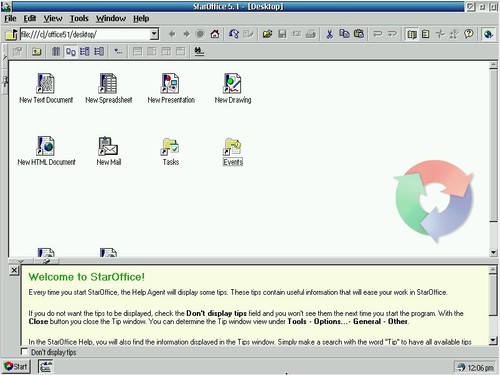This screenshot has width=500, height=375.
Task: Click the Redo arrow icon
Action: click(392, 34)
